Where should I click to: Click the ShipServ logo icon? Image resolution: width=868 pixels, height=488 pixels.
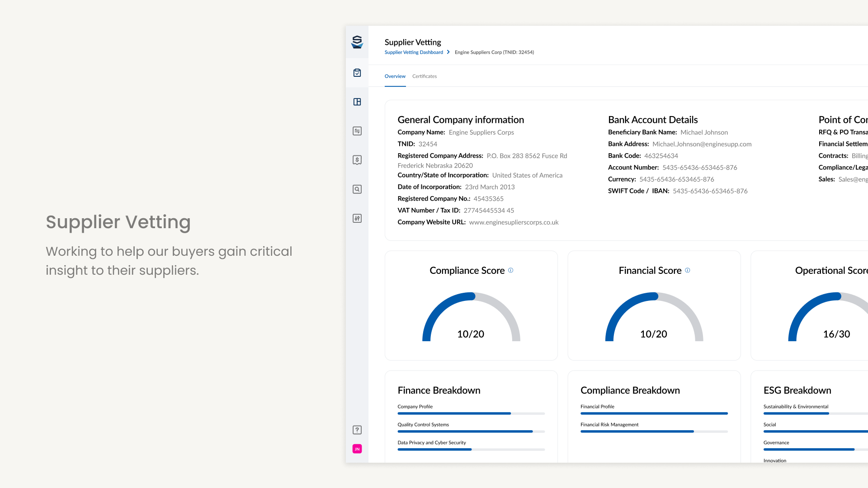click(357, 42)
